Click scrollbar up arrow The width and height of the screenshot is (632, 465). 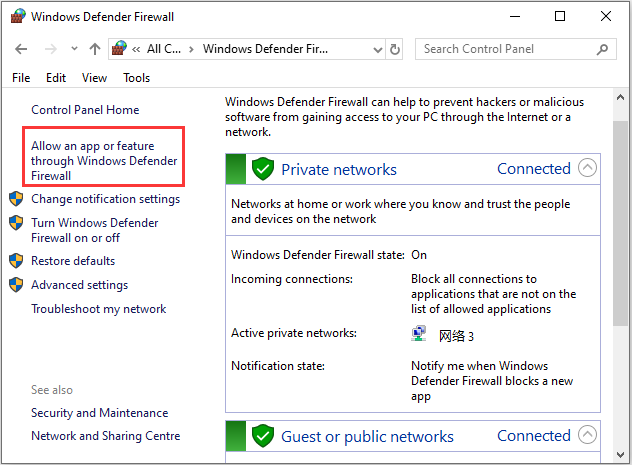tap(620, 97)
